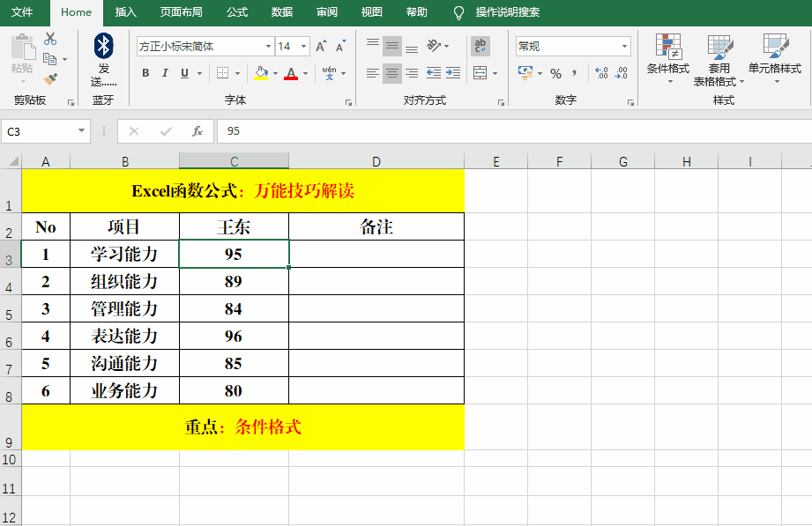This screenshot has width=812, height=526.
Task: Click the merge and center icon
Action: (480, 73)
